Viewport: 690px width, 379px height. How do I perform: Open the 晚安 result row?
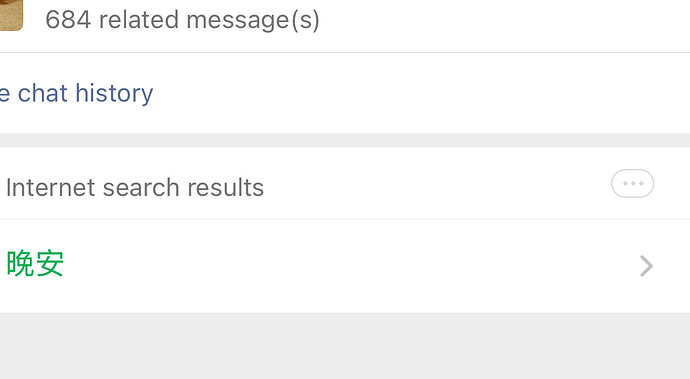(345, 266)
